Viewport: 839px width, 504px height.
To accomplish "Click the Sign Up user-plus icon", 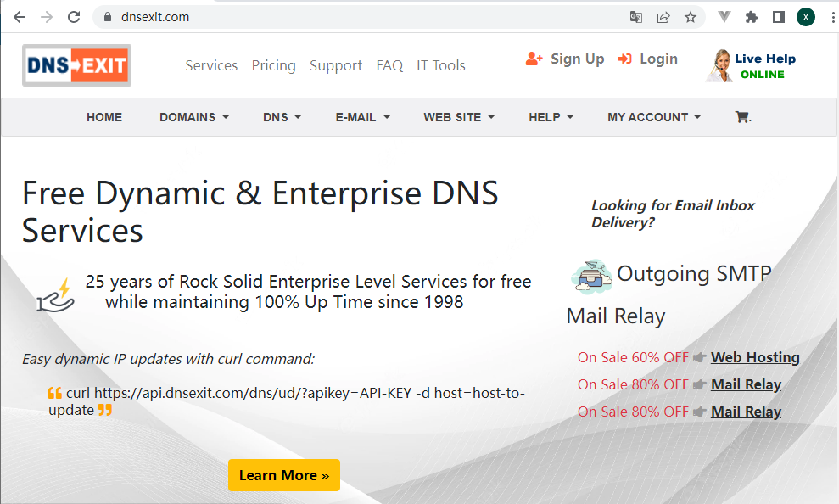I will tap(534, 59).
